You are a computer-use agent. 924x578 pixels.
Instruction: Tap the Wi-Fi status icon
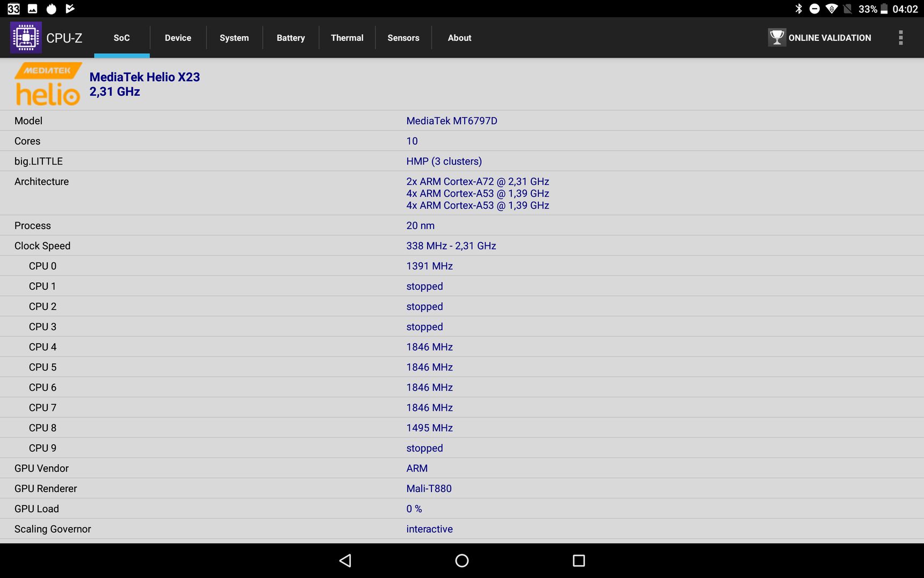[832, 9]
